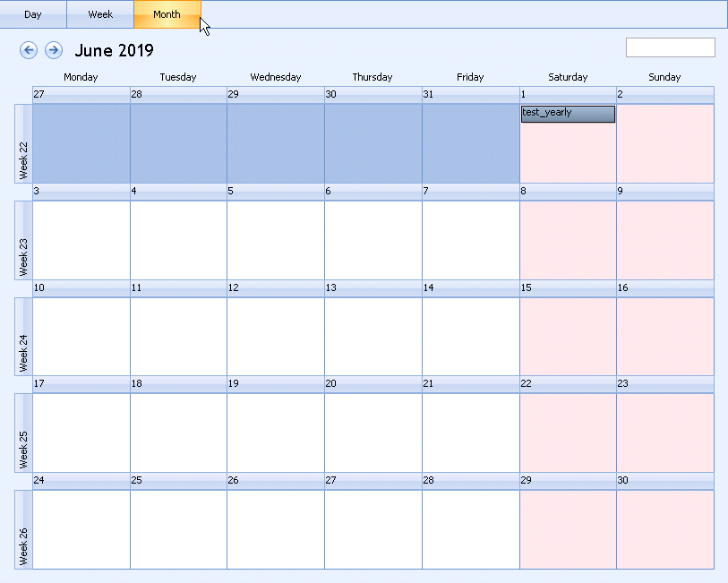Select the Saturday June 15 cell
728x583 pixels.
(x=568, y=337)
